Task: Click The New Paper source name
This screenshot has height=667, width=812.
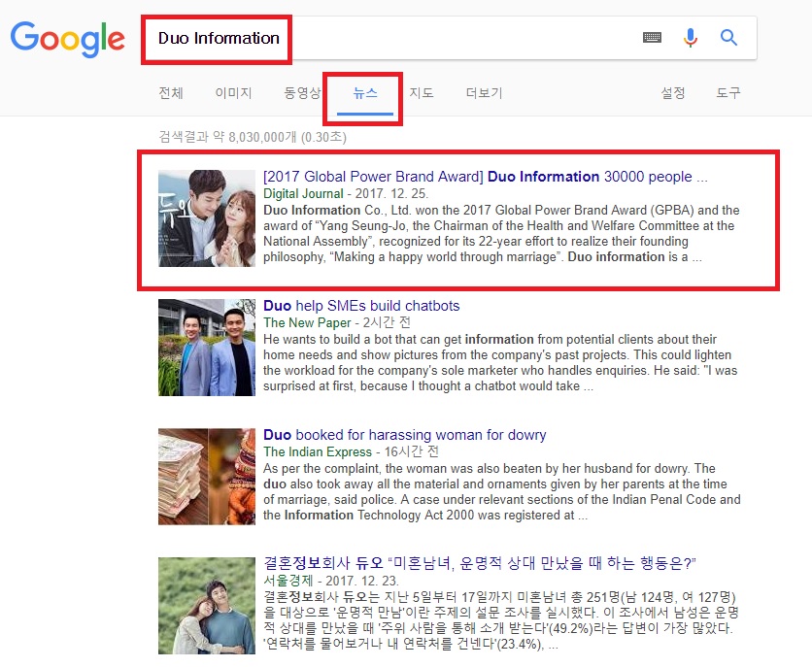Action: point(307,322)
